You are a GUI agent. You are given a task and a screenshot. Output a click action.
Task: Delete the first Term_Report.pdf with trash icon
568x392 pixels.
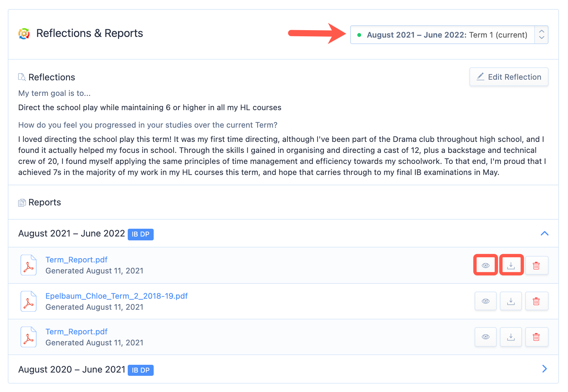[536, 265]
